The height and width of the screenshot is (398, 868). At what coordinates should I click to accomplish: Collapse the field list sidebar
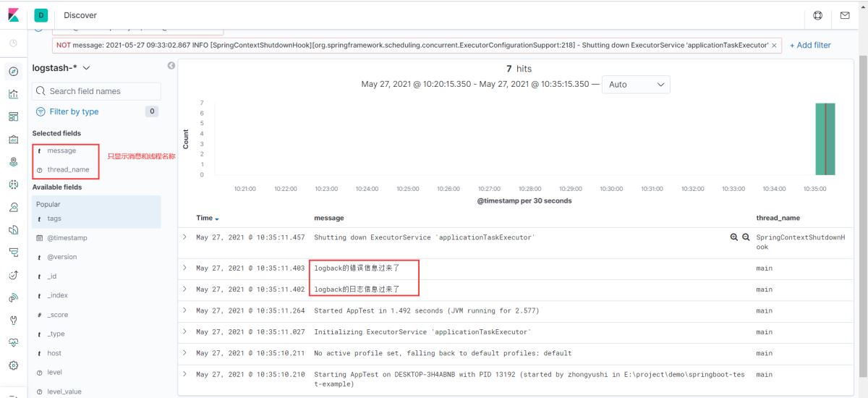pyautogui.click(x=171, y=66)
